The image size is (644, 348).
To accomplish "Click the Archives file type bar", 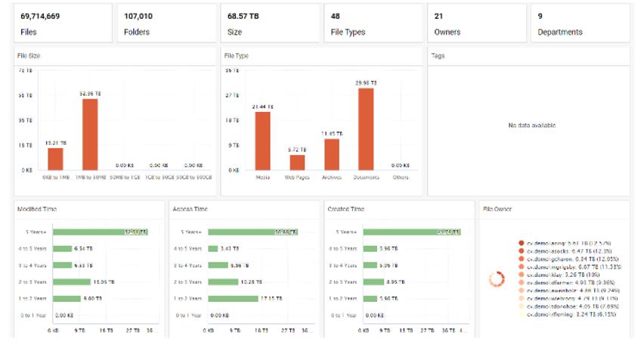I will [332, 154].
